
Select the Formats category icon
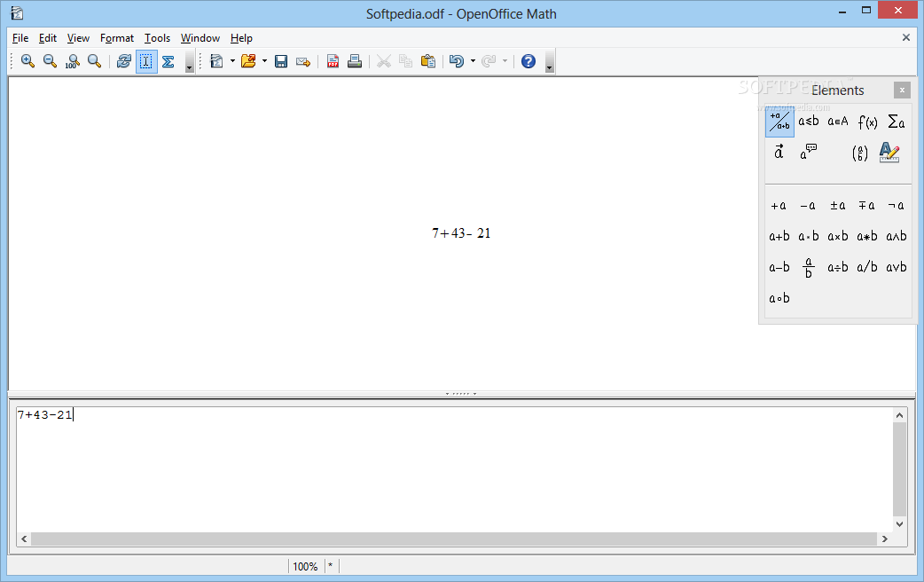(x=889, y=152)
